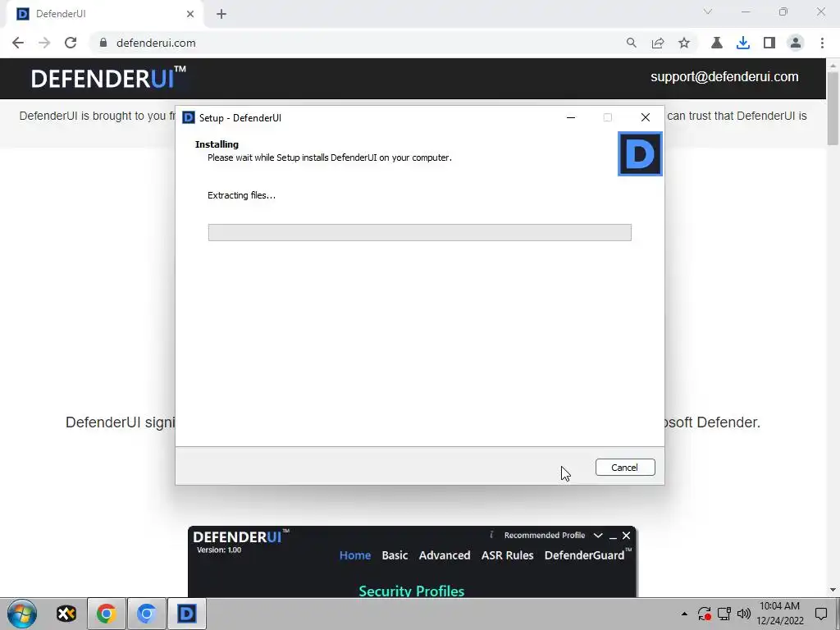Open network tray icon
This screenshot has width=840, height=630.
coord(724,614)
